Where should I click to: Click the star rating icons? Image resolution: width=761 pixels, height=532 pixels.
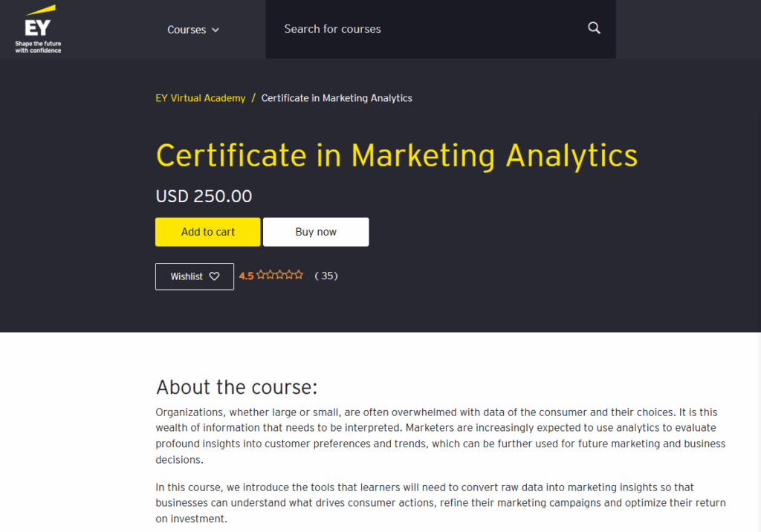(280, 275)
